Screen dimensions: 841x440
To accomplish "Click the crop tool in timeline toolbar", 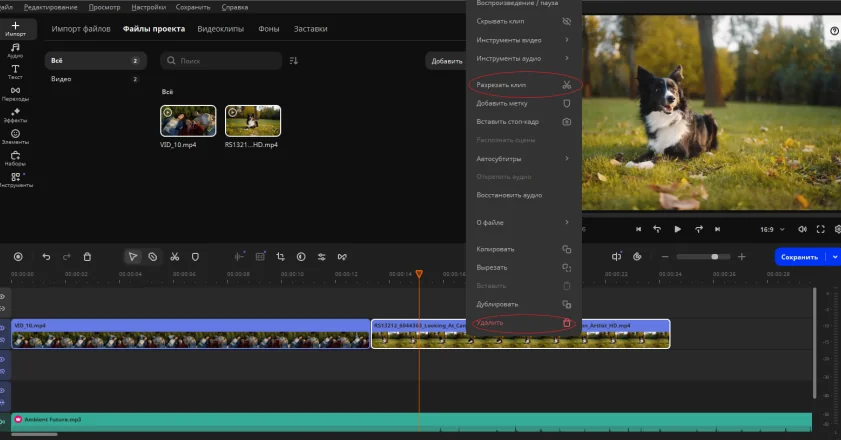I will 280,257.
